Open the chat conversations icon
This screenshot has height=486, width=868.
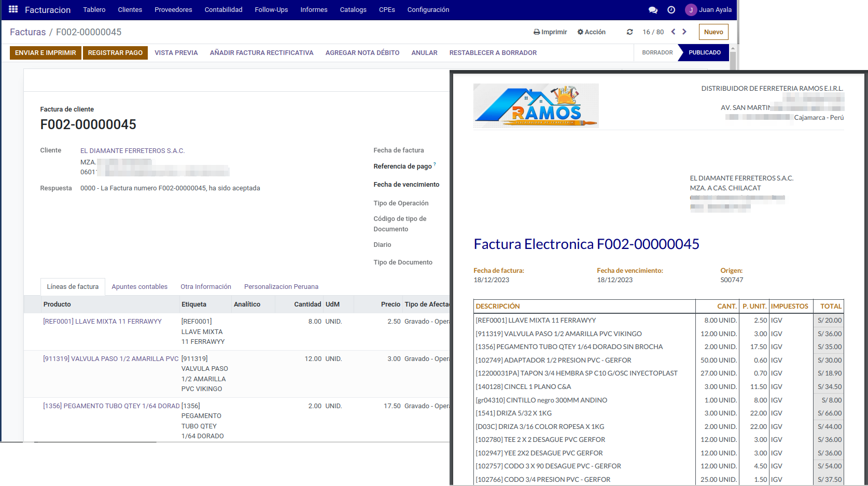click(x=653, y=10)
